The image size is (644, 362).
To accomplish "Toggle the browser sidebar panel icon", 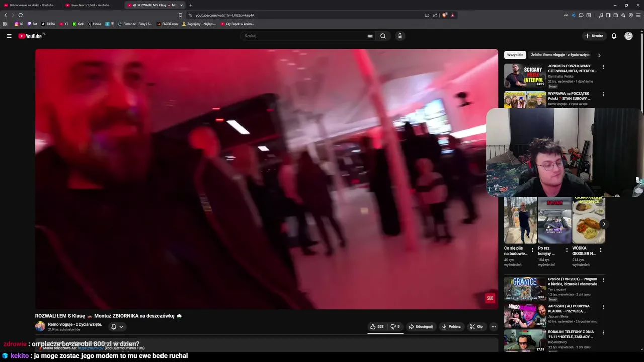I will pyautogui.click(x=608, y=15).
